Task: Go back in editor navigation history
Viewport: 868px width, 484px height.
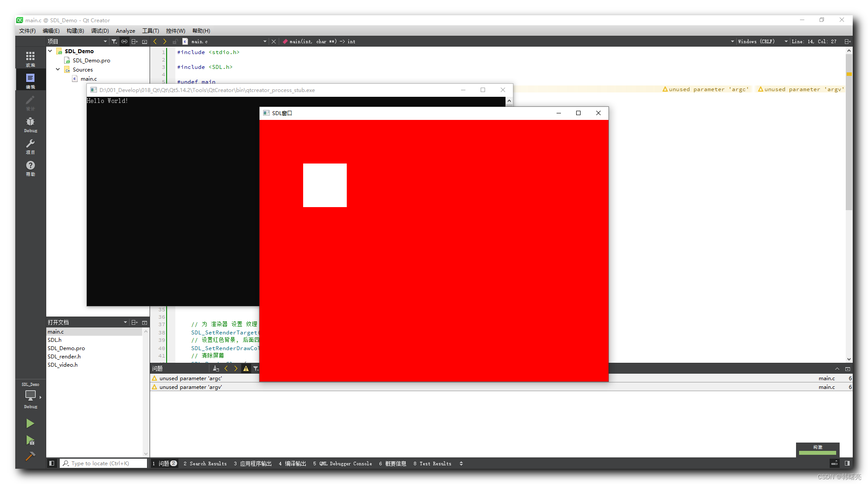Action: pos(155,41)
